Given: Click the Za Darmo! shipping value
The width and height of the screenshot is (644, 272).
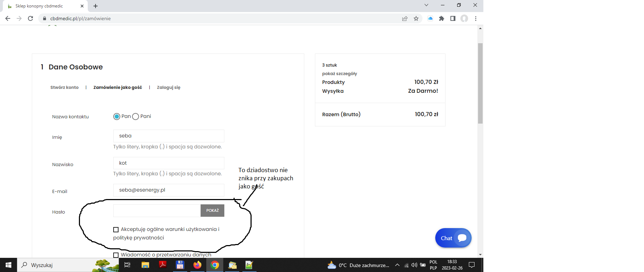Looking at the screenshot, I should click(x=423, y=91).
